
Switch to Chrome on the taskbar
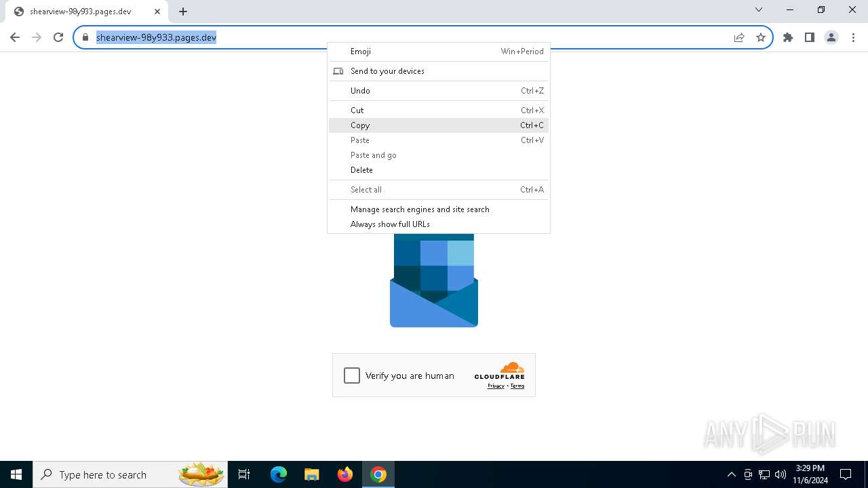(x=378, y=474)
